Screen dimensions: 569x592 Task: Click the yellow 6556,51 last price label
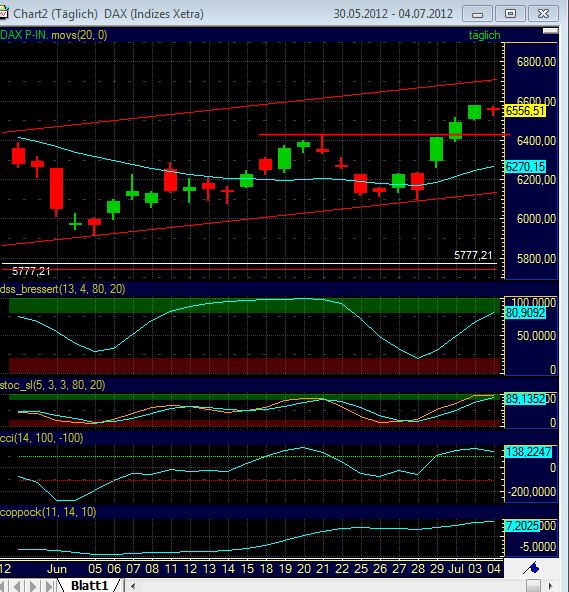click(x=525, y=111)
